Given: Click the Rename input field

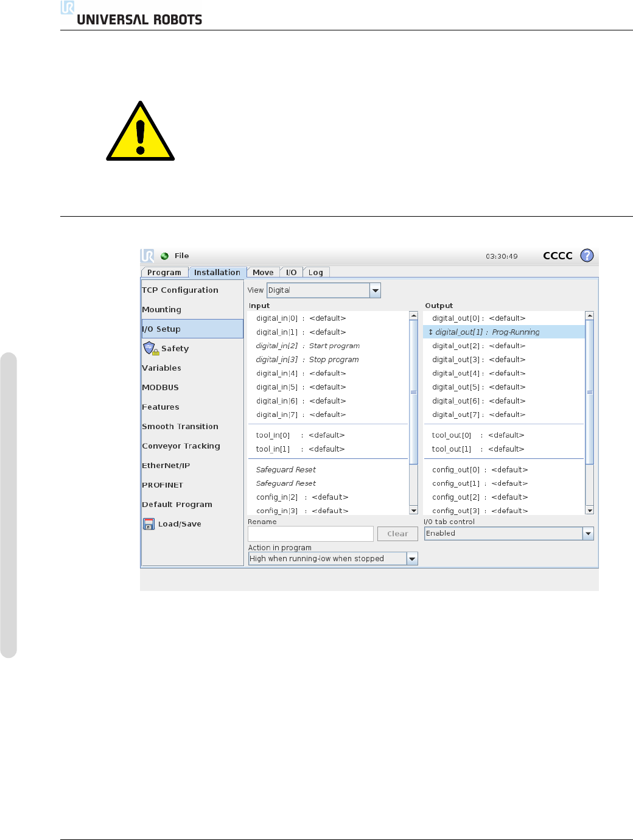Looking at the screenshot, I should (310, 534).
